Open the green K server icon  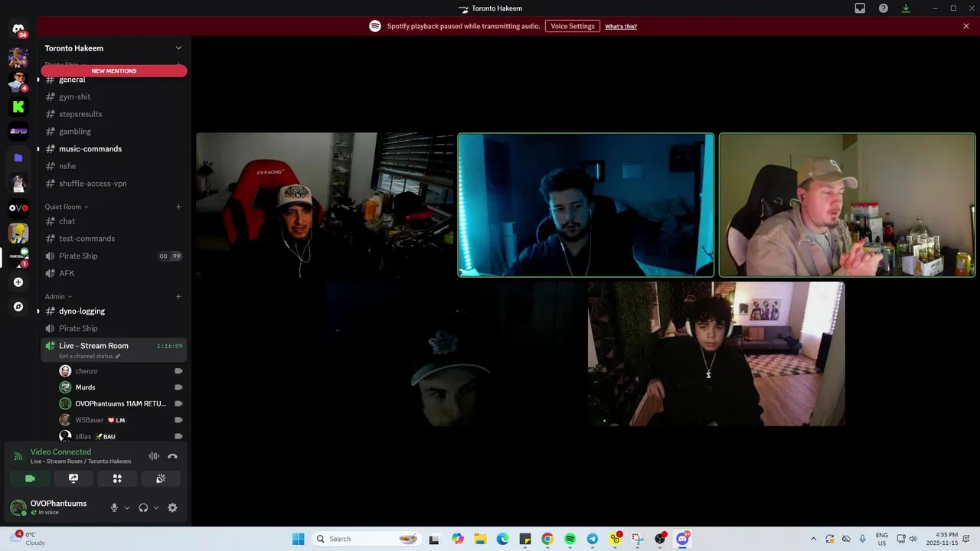(x=18, y=106)
